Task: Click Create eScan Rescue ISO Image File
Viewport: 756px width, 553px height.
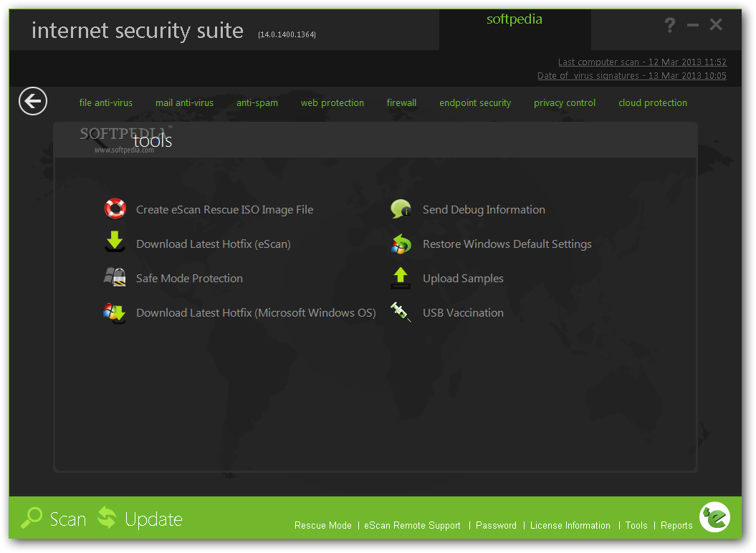Action: (x=225, y=210)
